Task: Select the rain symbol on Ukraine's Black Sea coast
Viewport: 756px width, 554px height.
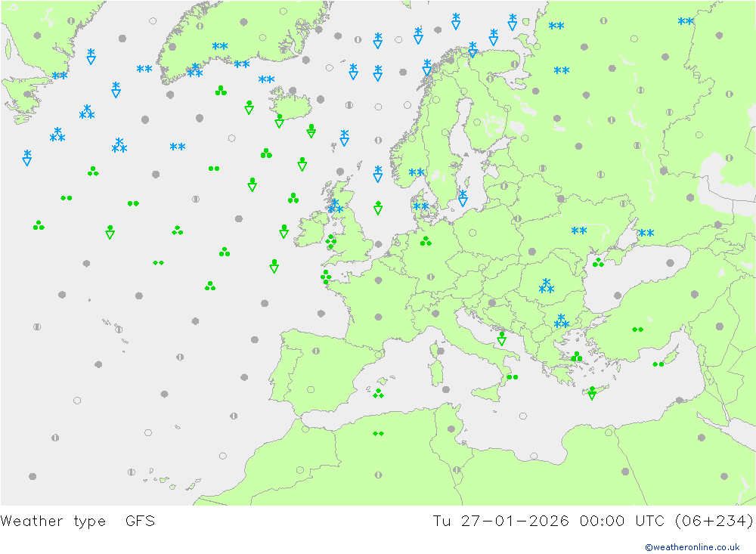Action: pos(598,262)
